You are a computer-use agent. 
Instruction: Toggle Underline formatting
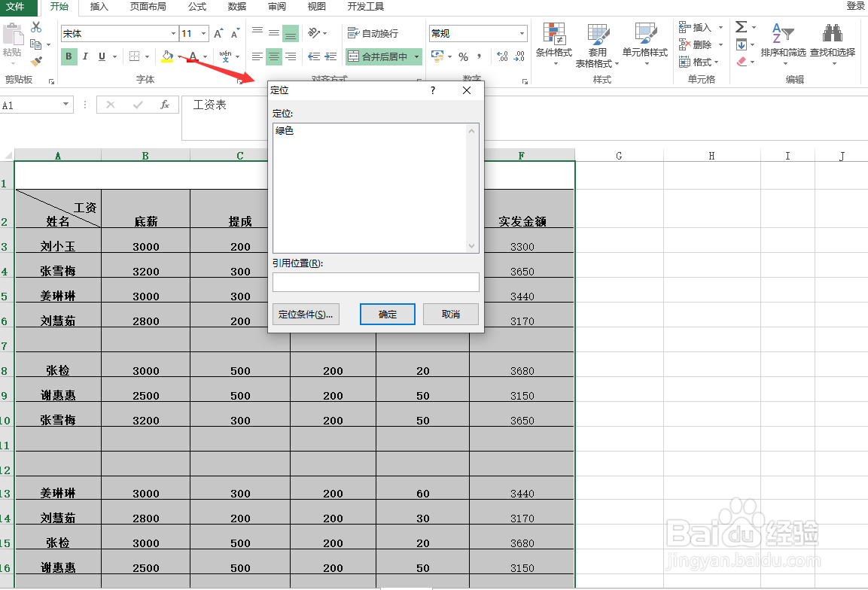click(102, 56)
